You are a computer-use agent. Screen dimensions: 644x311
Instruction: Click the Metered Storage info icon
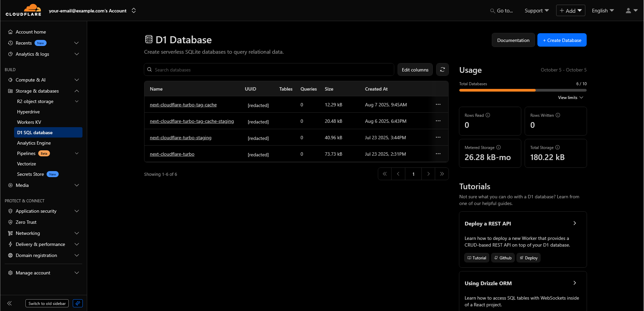(x=499, y=147)
